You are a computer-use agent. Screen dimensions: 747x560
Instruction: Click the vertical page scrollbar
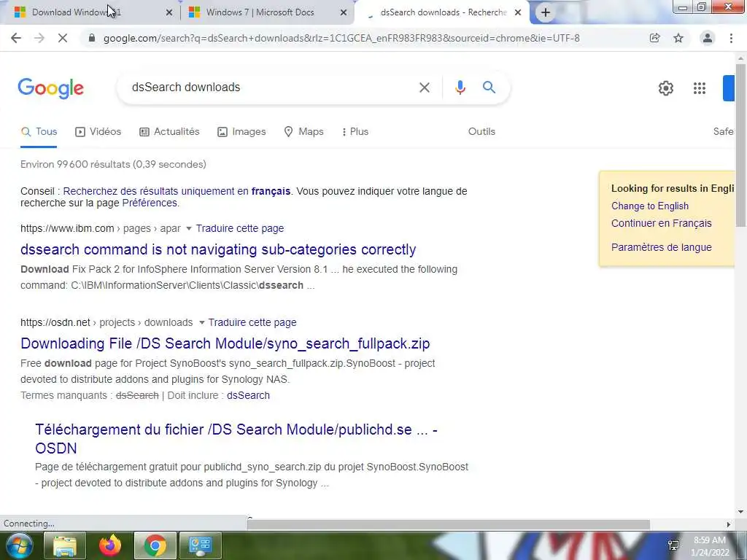[740, 145]
